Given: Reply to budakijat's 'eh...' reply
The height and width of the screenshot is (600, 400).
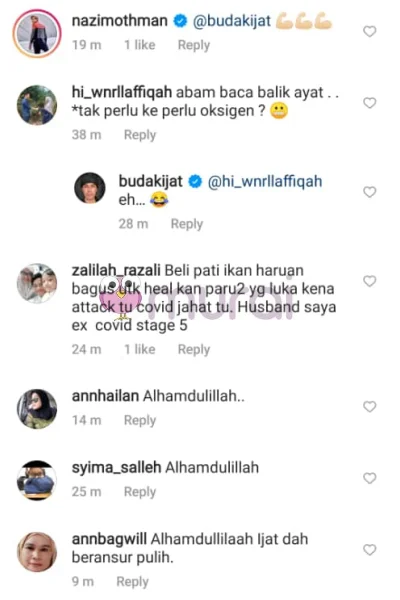Looking at the screenshot, I should click(186, 223).
